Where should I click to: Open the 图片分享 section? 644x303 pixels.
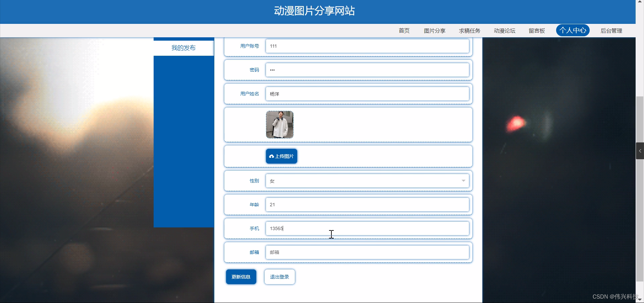pos(434,31)
